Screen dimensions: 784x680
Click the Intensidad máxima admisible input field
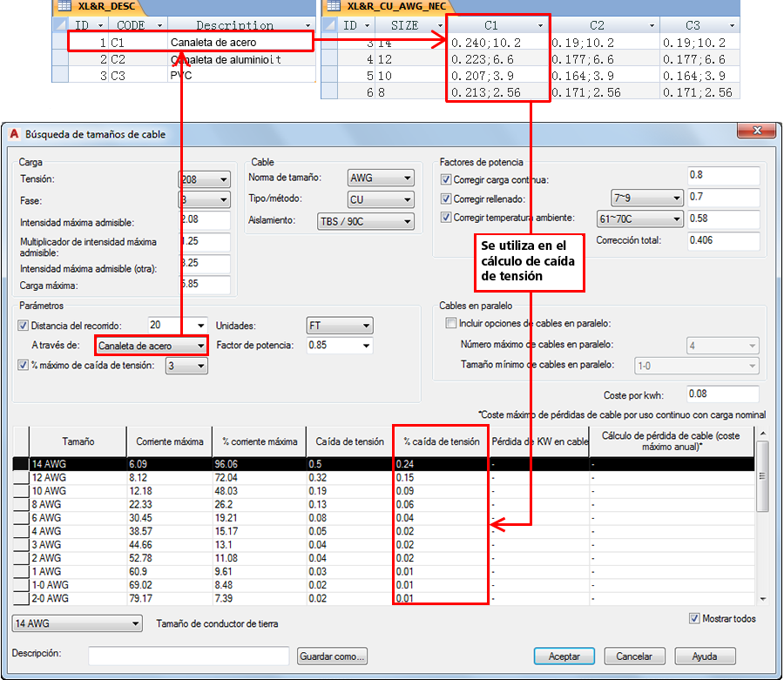(x=205, y=219)
